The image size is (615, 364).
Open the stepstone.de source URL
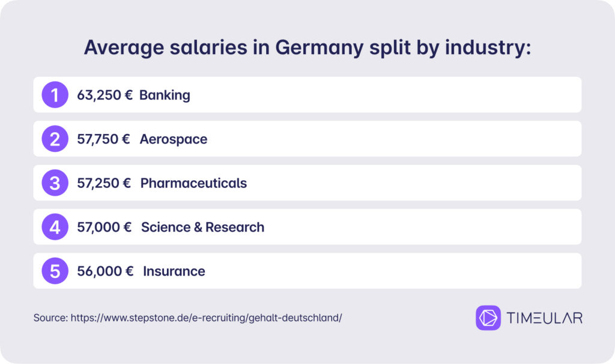pos(207,318)
